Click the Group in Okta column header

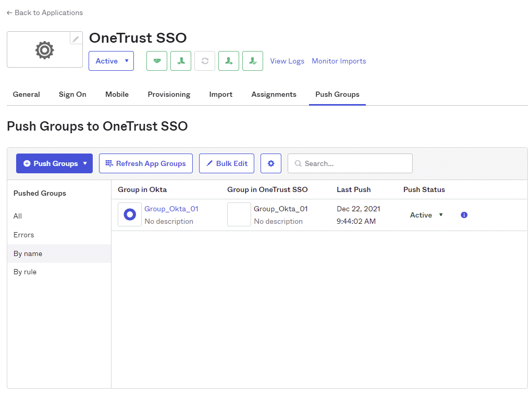[142, 190]
